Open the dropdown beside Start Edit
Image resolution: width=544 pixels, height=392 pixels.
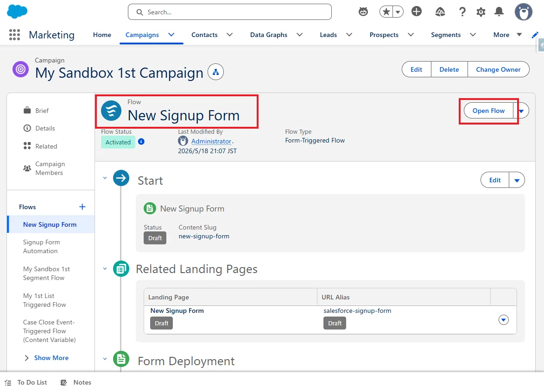tap(517, 180)
